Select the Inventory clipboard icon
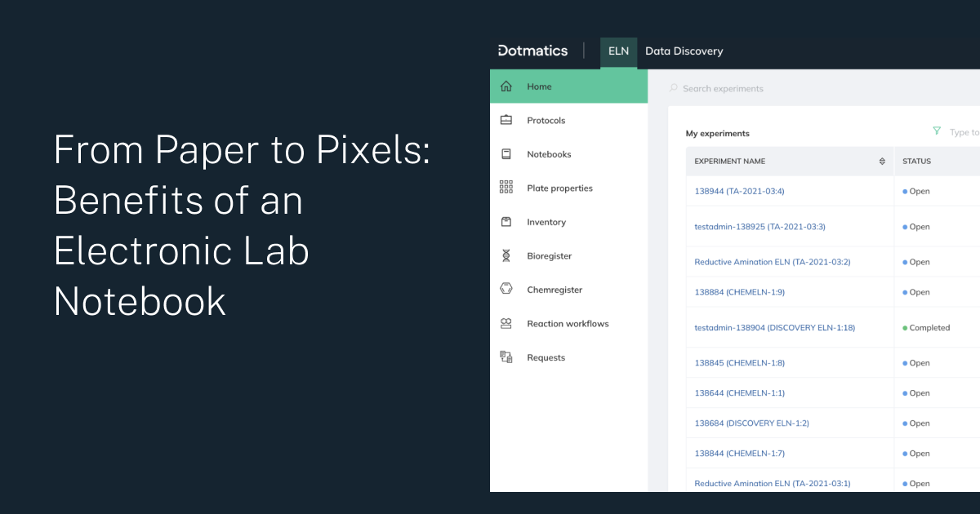980x514 pixels. click(506, 221)
